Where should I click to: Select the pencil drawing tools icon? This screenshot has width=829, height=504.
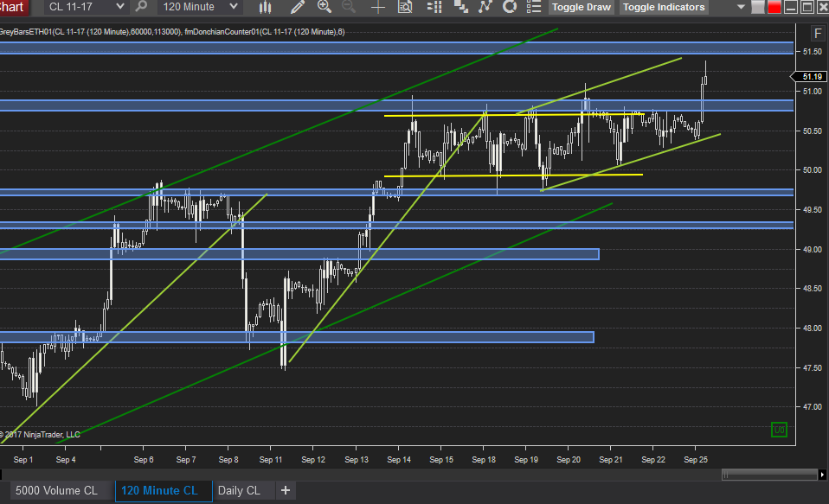pyautogui.click(x=298, y=7)
